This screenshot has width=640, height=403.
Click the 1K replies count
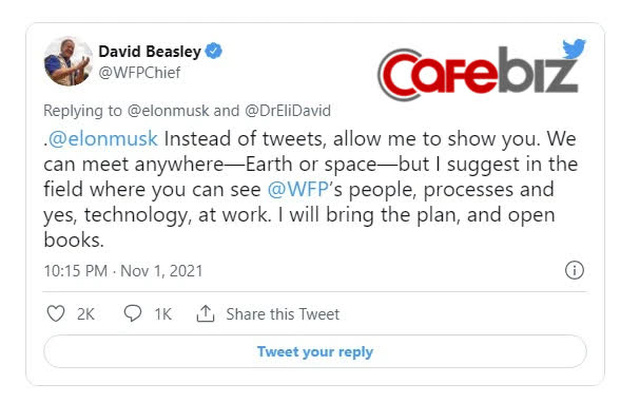coord(162,314)
